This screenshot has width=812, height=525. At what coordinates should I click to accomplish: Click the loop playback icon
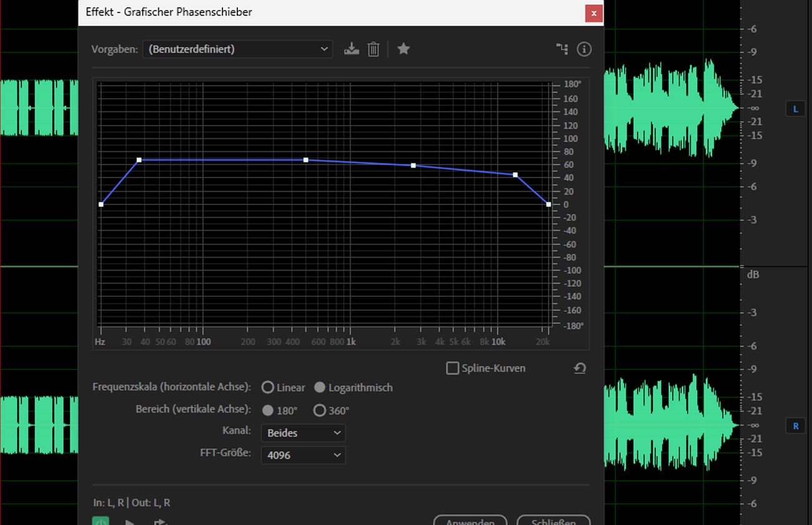click(x=159, y=521)
